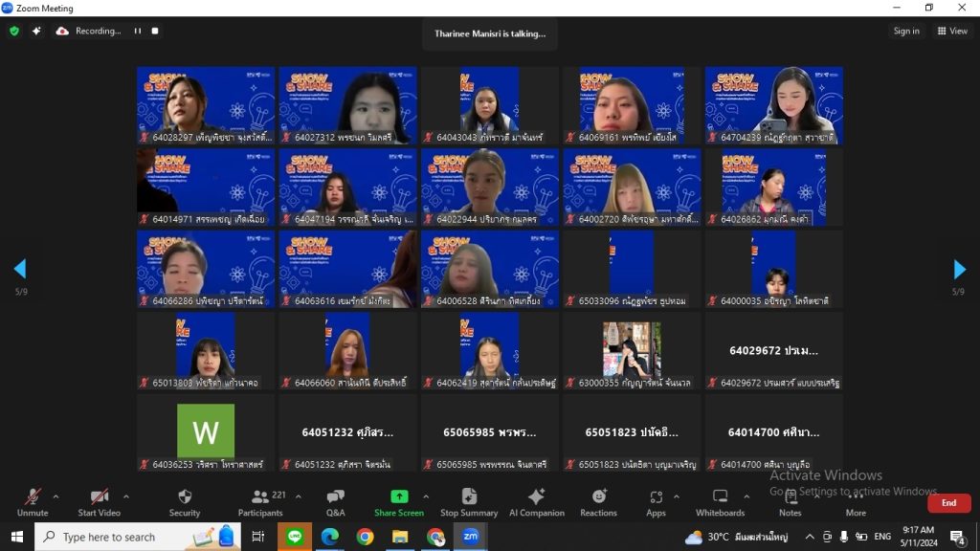Image resolution: width=980 pixels, height=551 pixels.
Task: Expand audio options arrow beside Unmute
Action: (56, 496)
